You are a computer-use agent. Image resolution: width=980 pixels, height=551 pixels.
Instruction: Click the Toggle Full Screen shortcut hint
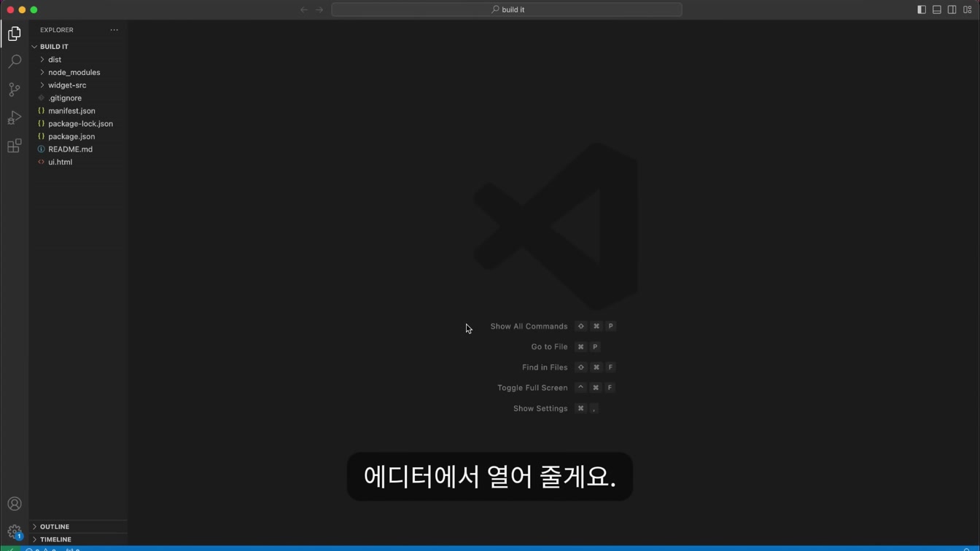coord(556,388)
